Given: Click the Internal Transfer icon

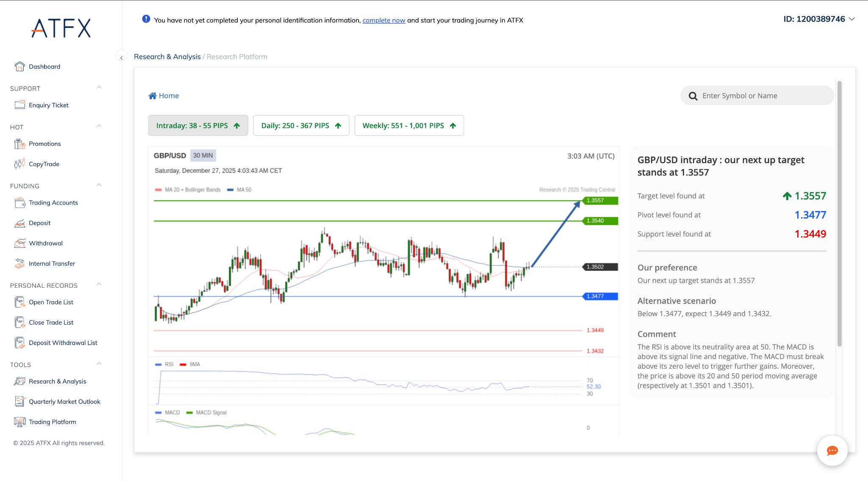Looking at the screenshot, I should [19, 264].
